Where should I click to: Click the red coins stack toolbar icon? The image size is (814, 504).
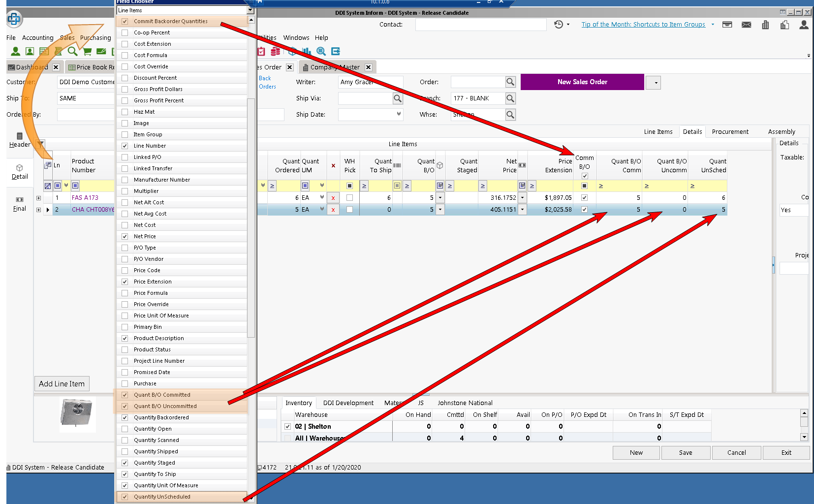click(276, 51)
